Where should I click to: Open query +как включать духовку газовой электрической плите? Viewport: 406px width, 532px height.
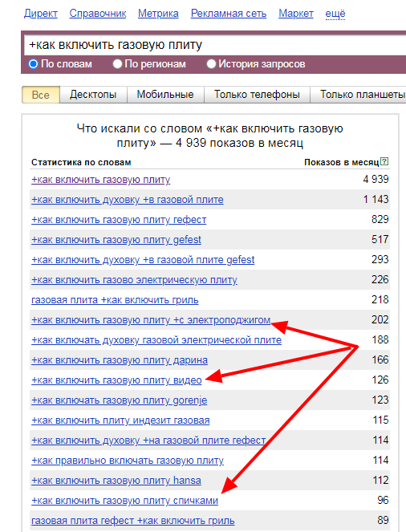click(x=156, y=340)
